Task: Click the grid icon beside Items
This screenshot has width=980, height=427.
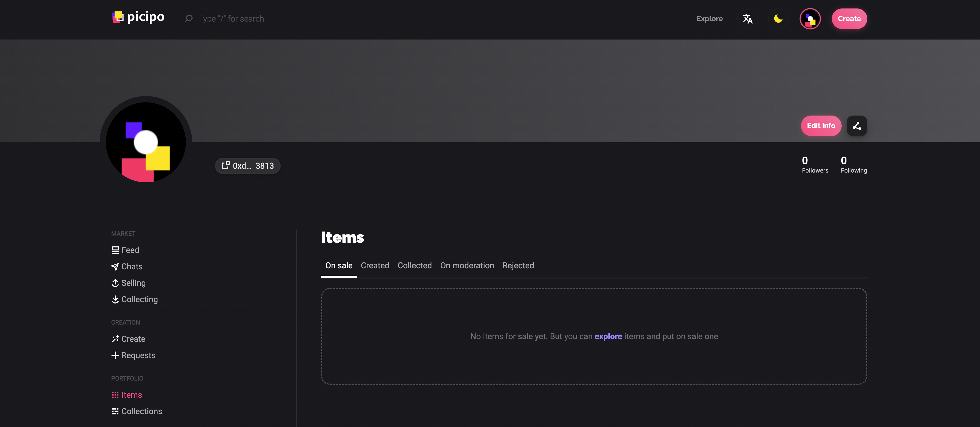Action: point(115,395)
